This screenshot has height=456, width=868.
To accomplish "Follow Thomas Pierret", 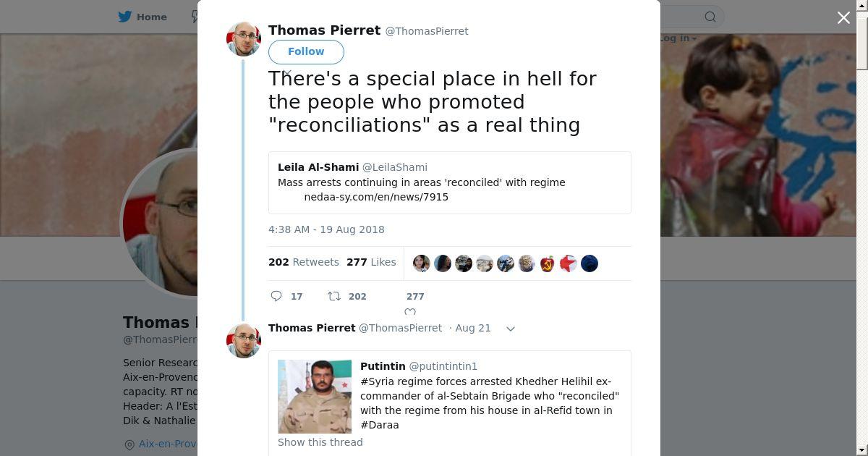I will 306,51.
